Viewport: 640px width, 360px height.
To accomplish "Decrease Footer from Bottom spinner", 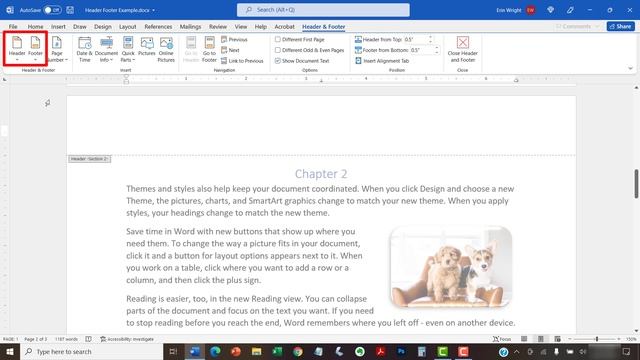I will click(x=437, y=52).
